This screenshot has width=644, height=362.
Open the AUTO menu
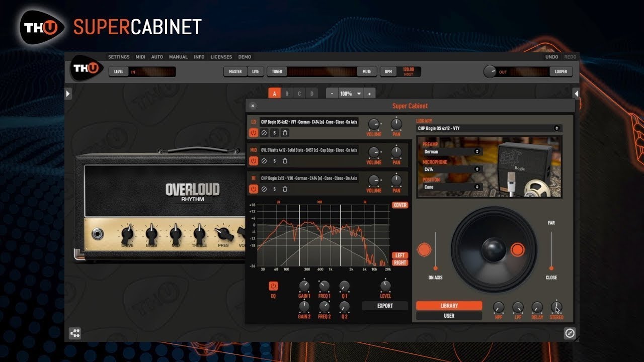point(157,57)
